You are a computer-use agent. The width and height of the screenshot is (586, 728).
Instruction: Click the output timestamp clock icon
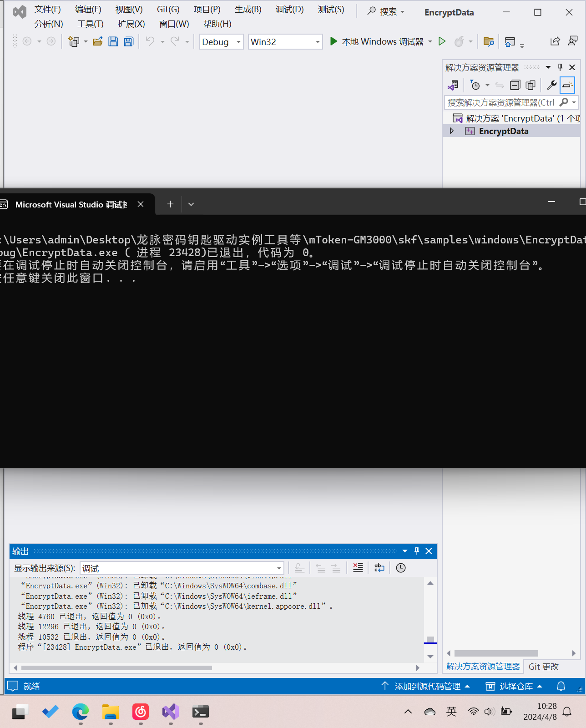pyautogui.click(x=401, y=567)
